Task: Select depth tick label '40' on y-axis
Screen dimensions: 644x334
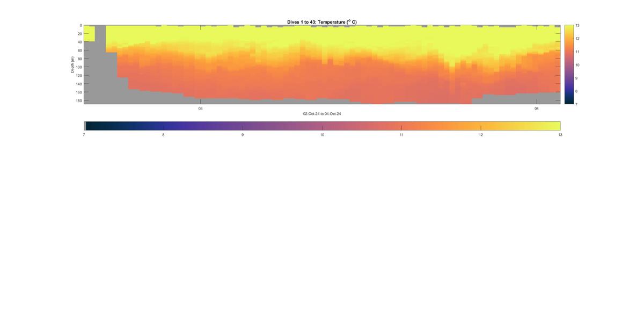Action: coord(79,42)
